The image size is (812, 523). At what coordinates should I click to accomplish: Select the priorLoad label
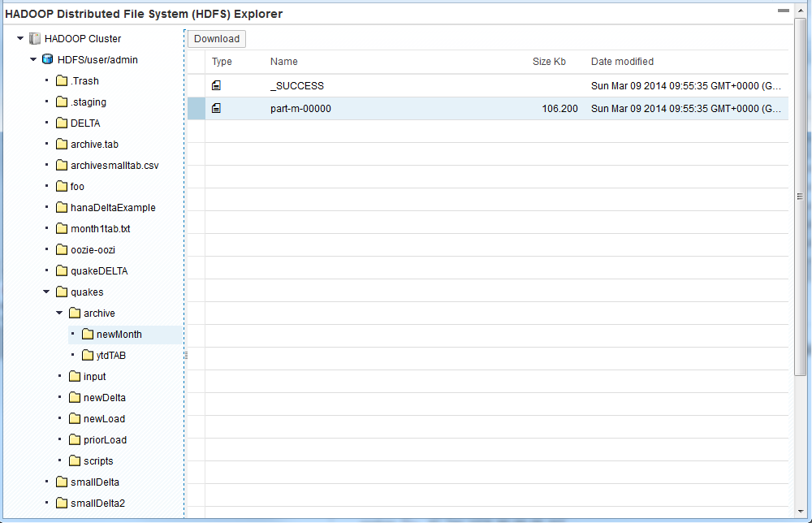click(105, 440)
